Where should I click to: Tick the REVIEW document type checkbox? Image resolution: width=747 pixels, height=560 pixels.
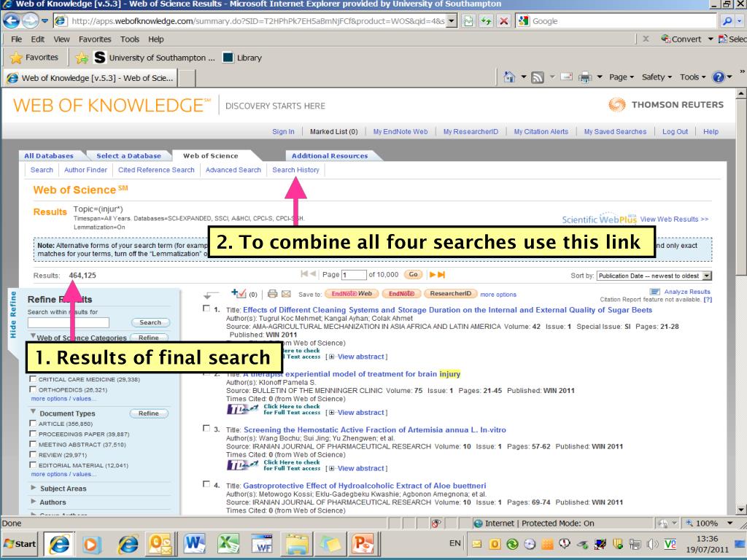click(33, 455)
